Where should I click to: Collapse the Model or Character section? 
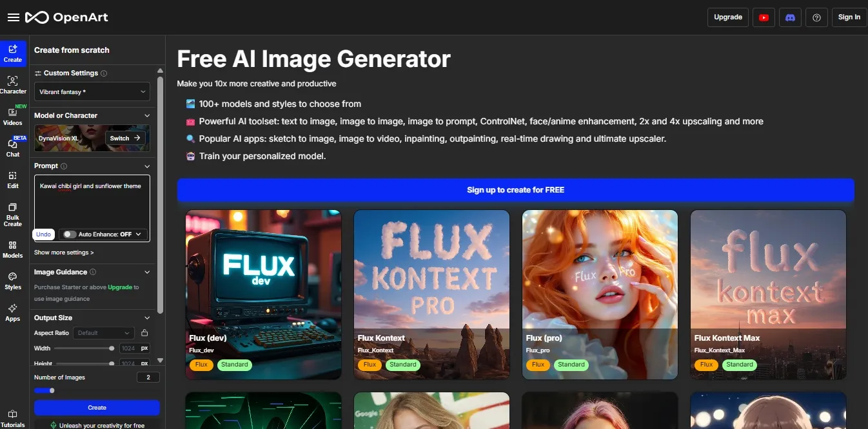tap(147, 116)
